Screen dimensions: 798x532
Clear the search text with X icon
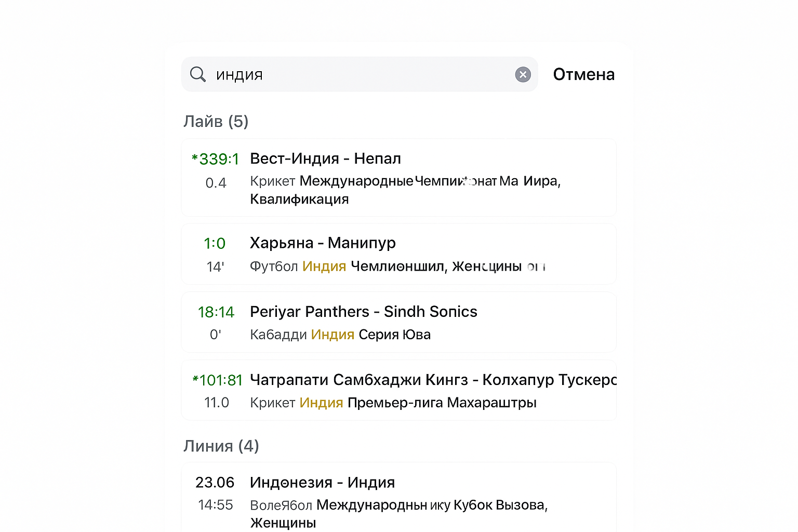point(523,75)
